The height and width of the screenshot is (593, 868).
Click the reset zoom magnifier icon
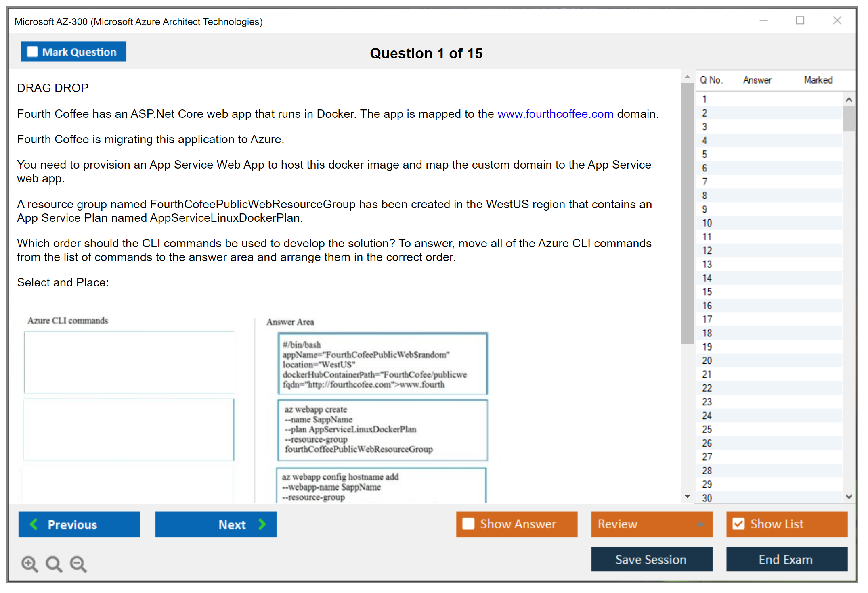click(x=54, y=564)
